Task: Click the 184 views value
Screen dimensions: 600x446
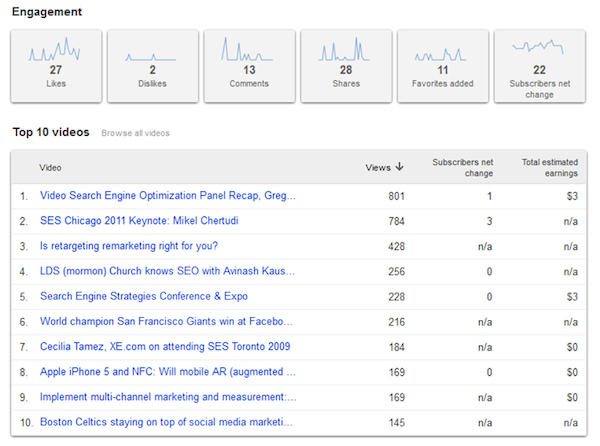Action: point(396,347)
